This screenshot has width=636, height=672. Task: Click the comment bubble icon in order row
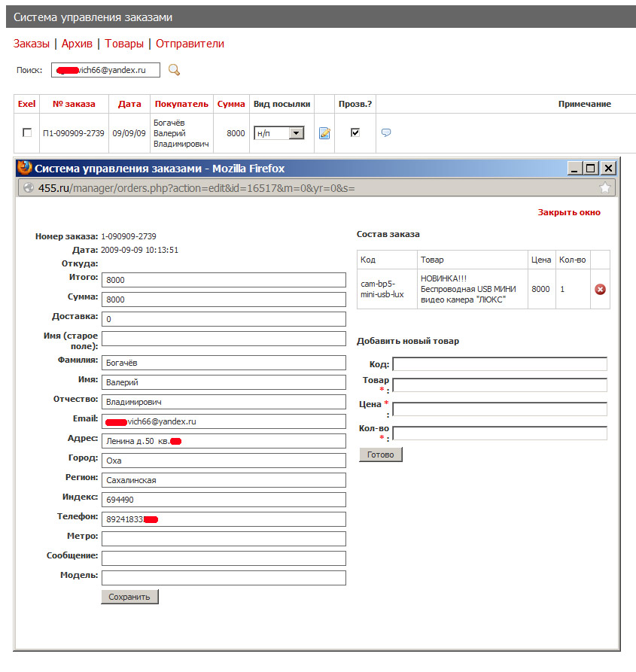tap(386, 132)
